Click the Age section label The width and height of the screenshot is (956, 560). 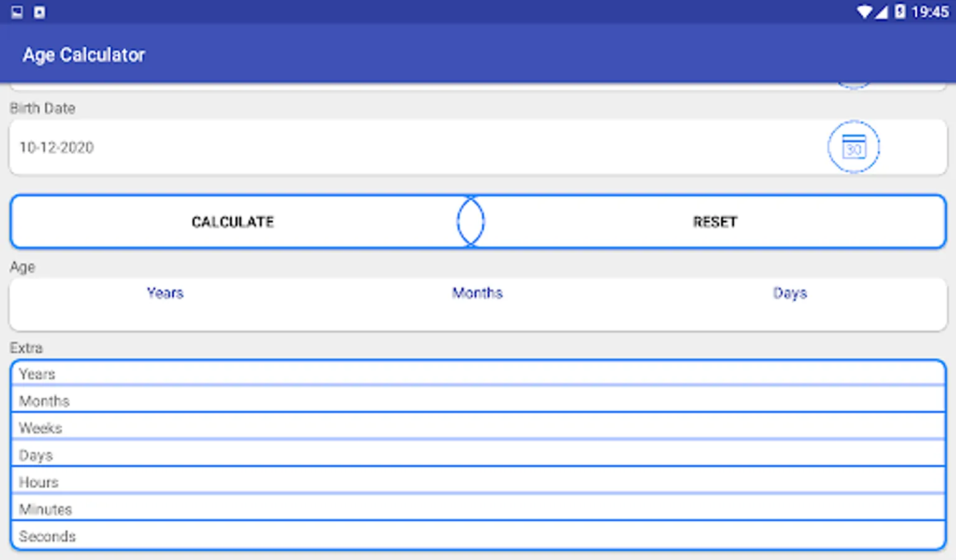(22, 267)
